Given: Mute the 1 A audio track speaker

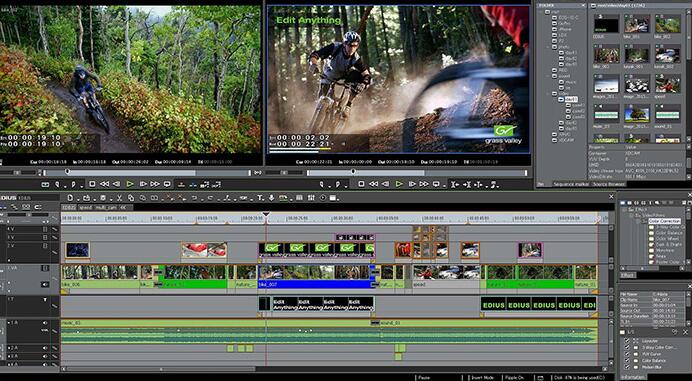Looking at the screenshot, I should coord(45,323).
